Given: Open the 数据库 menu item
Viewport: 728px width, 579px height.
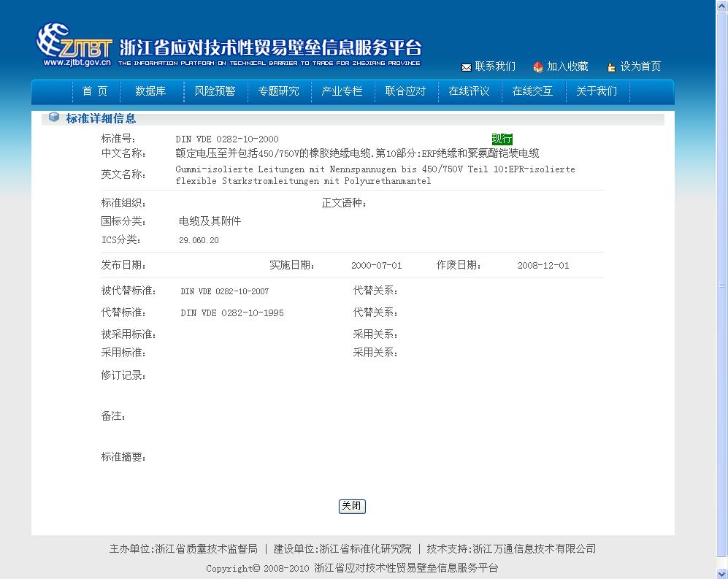Looking at the screenshot, I should pyautogui.click(x=150, y=91).
